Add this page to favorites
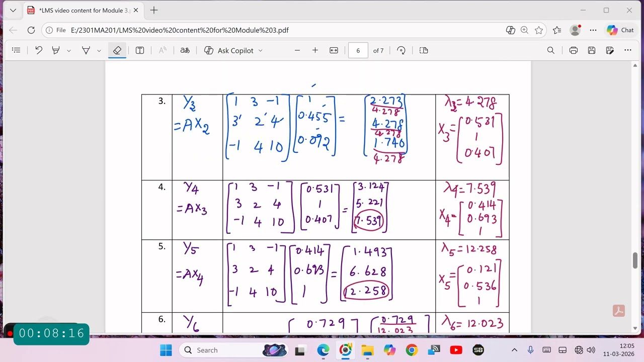Image resolution: width=644 pixels, height=362 pixels. click(539, 30)
